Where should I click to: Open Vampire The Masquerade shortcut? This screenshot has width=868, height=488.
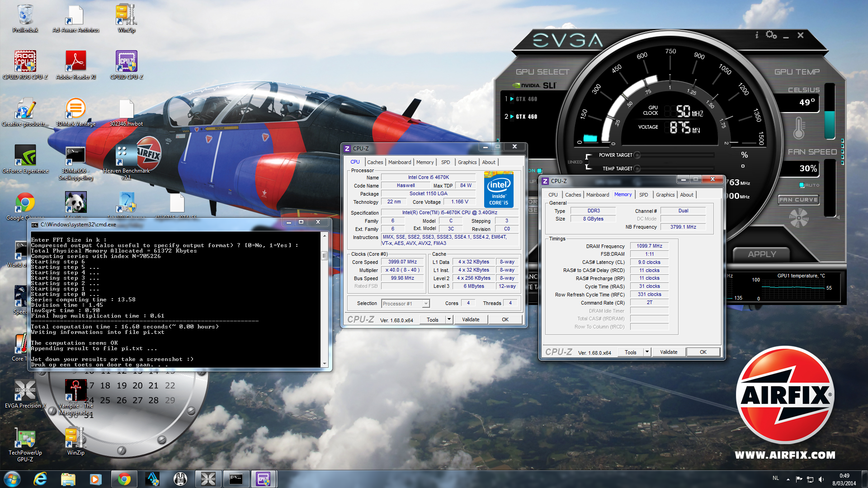(x=75, y=397)
